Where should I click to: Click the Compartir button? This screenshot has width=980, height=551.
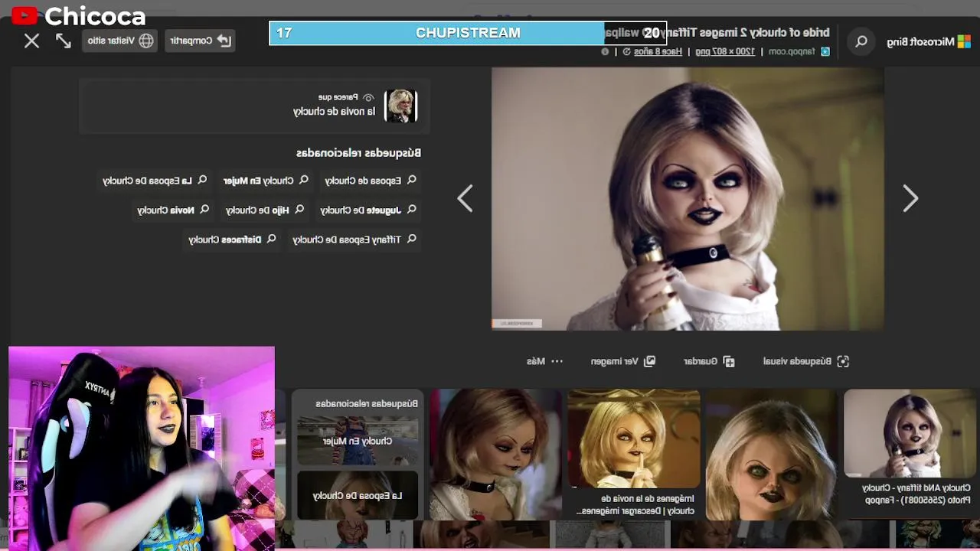(200, 41)
